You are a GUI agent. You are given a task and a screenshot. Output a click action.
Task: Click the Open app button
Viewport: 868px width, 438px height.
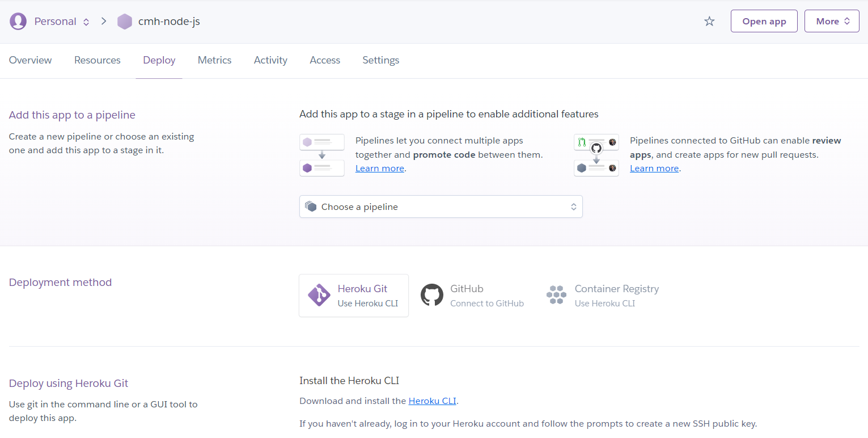(x=764, y=21)
